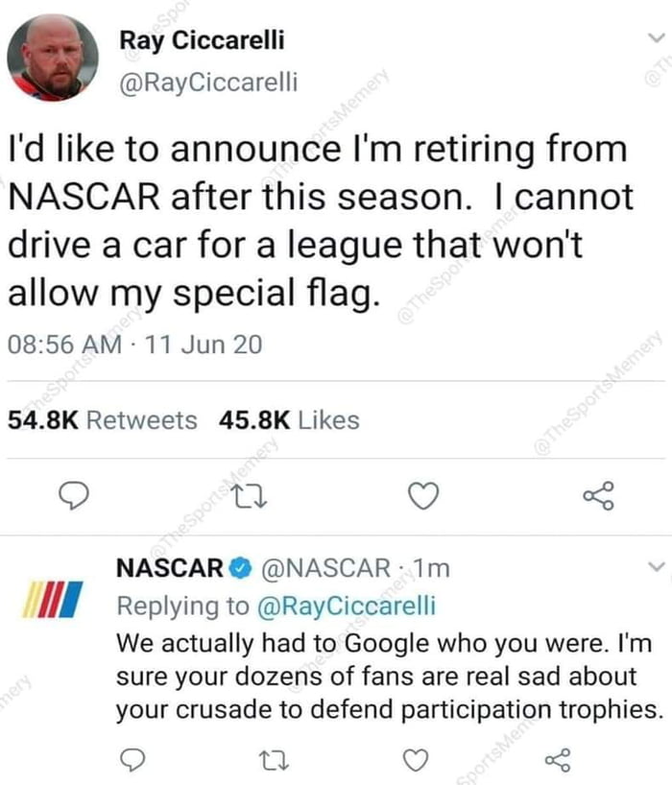View the 54.8K Retweets list
Viewport: 672px width, 785px height.
(x=103, y=420)
